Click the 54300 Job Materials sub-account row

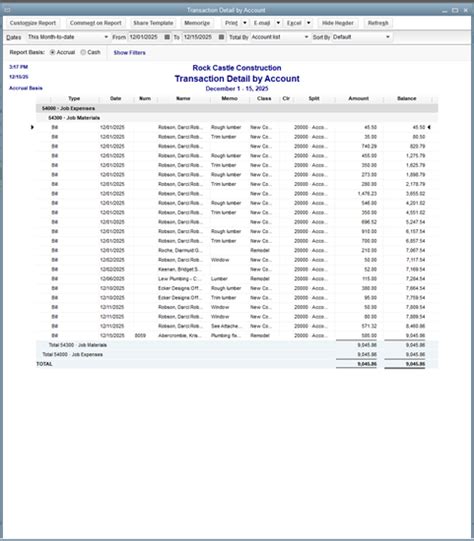[237, 118]
